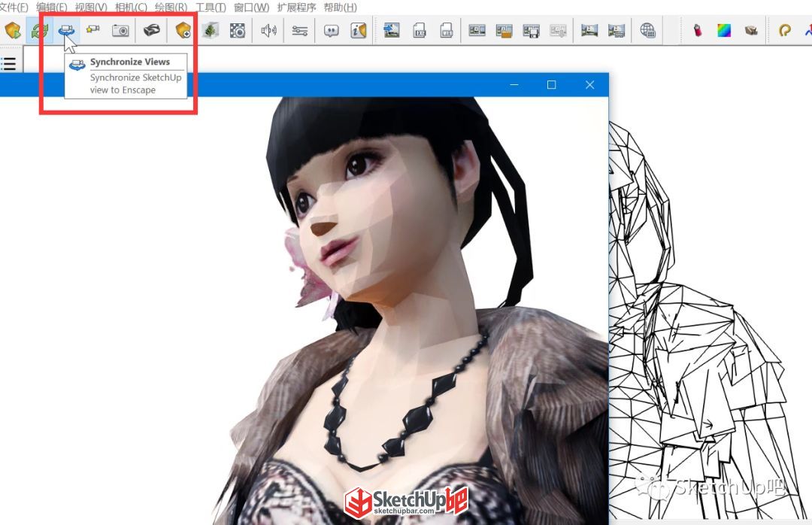Open the 视图(V) menu

pos(91,8)
